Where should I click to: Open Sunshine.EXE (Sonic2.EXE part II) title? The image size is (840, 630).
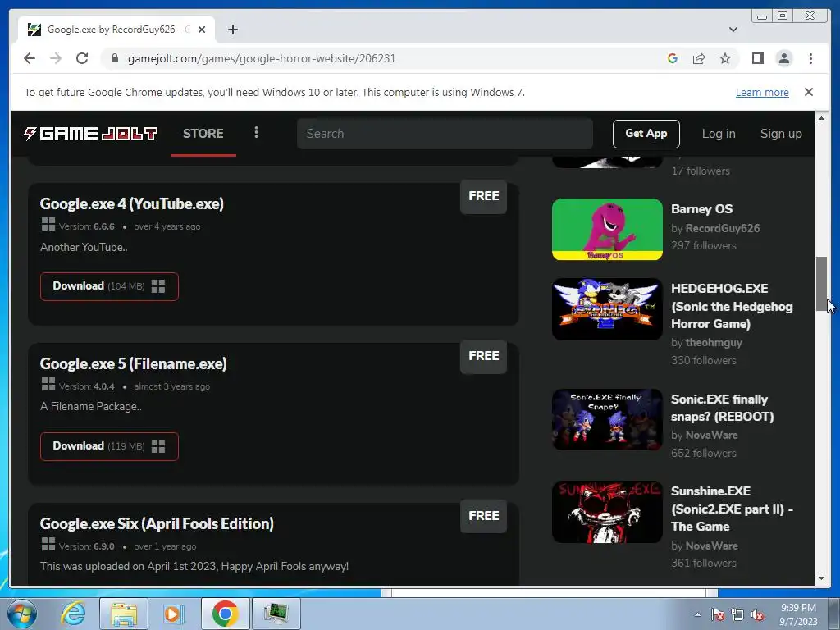[732, 509]
